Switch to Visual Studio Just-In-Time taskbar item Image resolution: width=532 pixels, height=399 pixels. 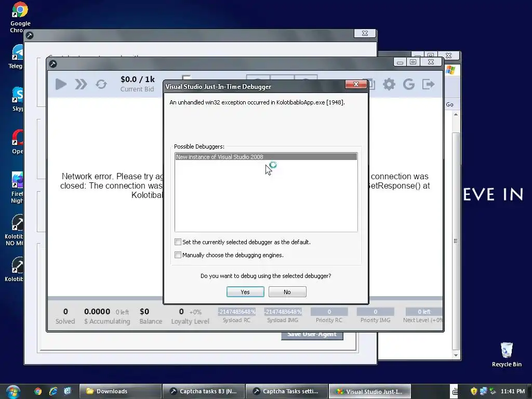point(369,391)
